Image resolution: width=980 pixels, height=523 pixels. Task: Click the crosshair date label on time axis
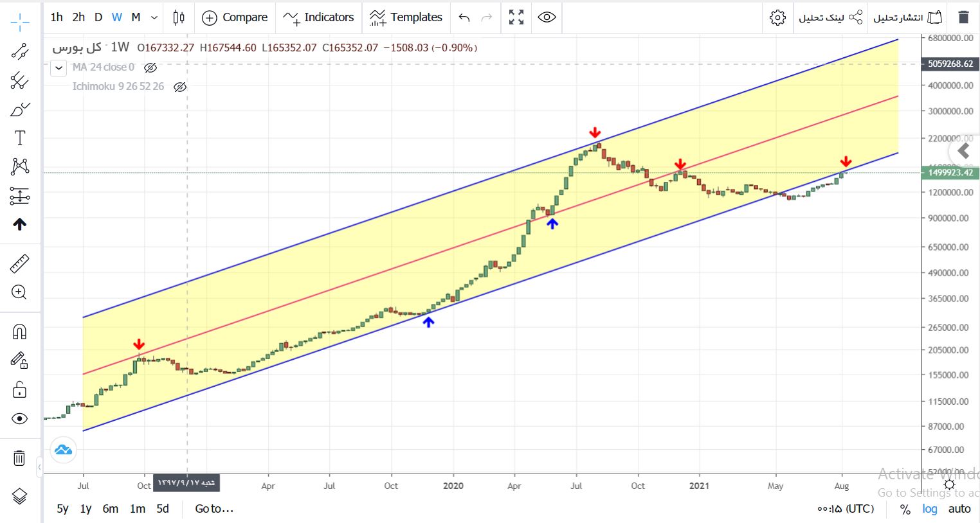pyautogui.click(x=186, y=483)
